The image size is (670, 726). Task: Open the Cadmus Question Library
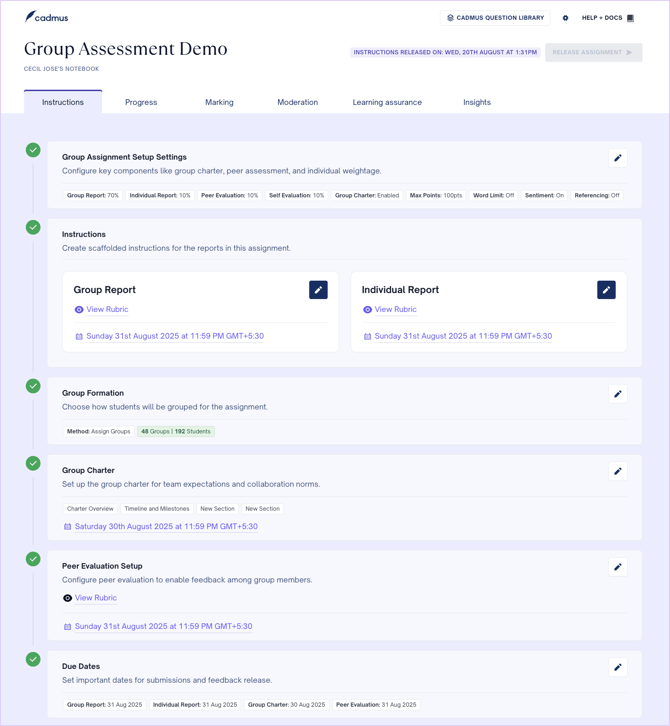tap(495, 18)
